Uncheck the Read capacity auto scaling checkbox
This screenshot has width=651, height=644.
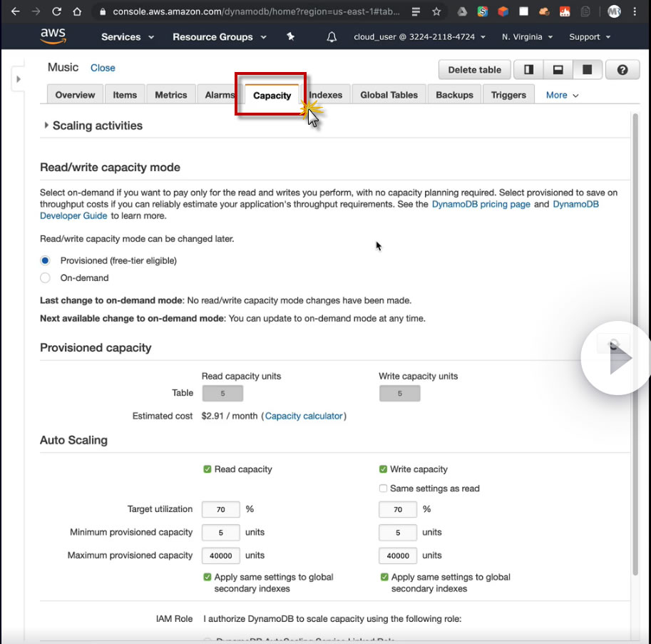click(207, 469)
